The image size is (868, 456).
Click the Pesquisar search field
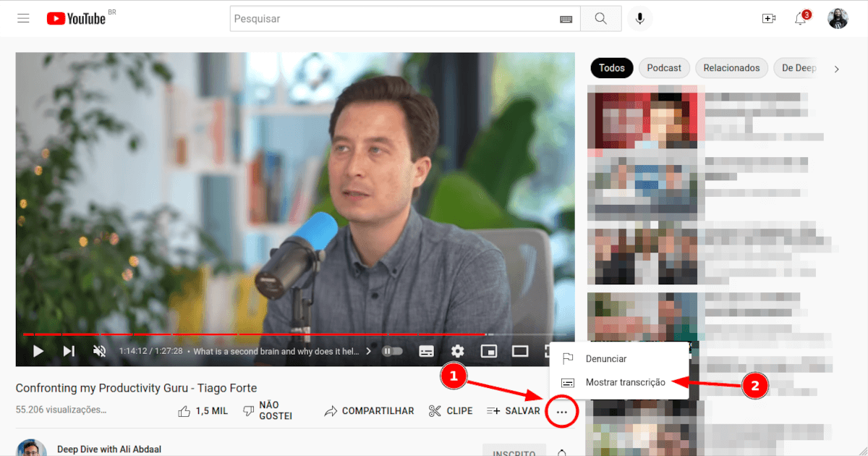[394, 19]
